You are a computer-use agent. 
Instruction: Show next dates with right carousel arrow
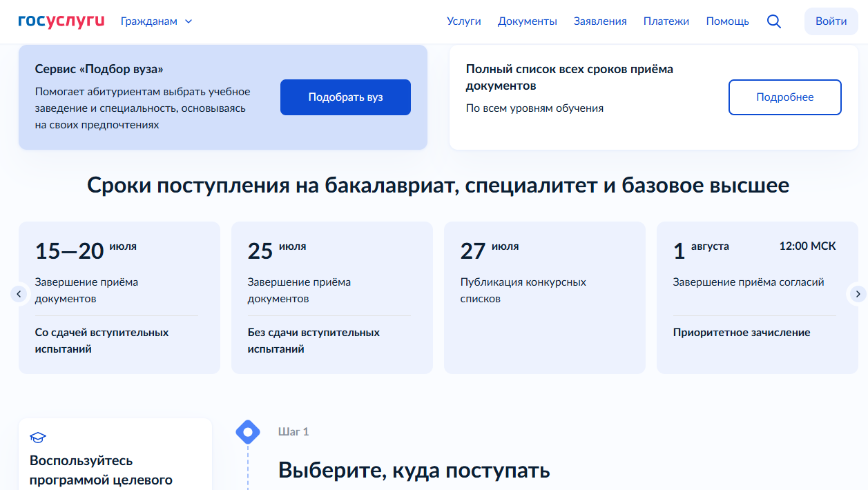tap(858, 294)
